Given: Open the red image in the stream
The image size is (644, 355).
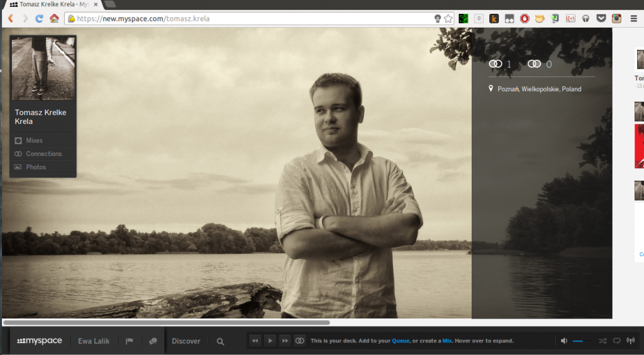Looking at the screenshot, I should 639,146.
